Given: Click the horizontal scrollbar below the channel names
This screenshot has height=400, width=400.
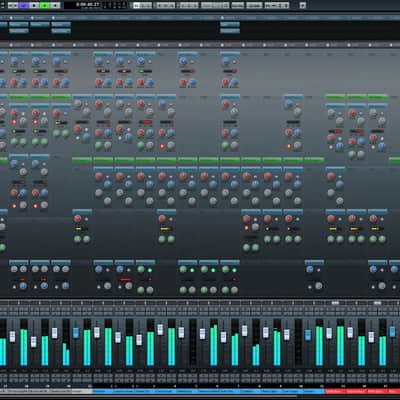Looking at the screenshot, I should click(x=148, y=397).
